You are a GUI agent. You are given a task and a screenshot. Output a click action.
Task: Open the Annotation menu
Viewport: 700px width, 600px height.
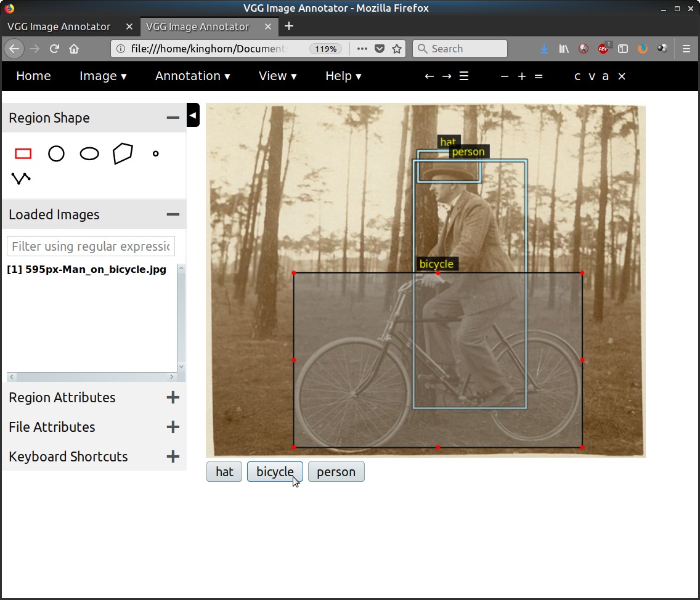[x=192, y=76]
